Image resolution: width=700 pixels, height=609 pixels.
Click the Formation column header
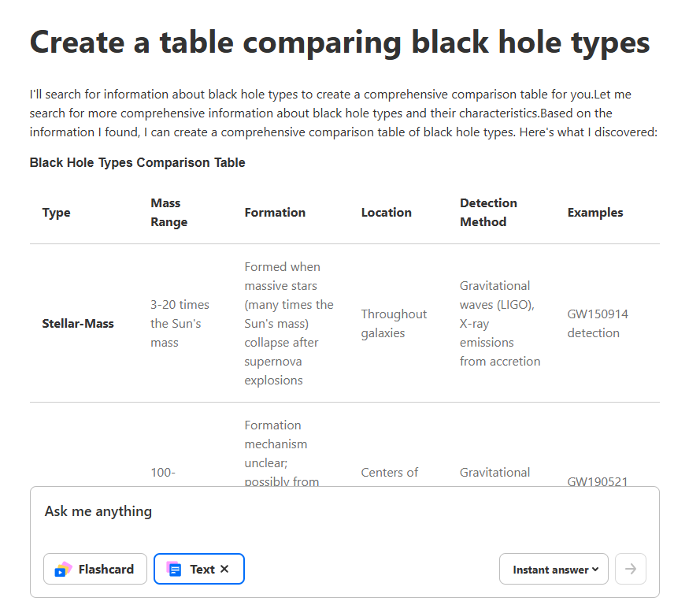point(275,213)
